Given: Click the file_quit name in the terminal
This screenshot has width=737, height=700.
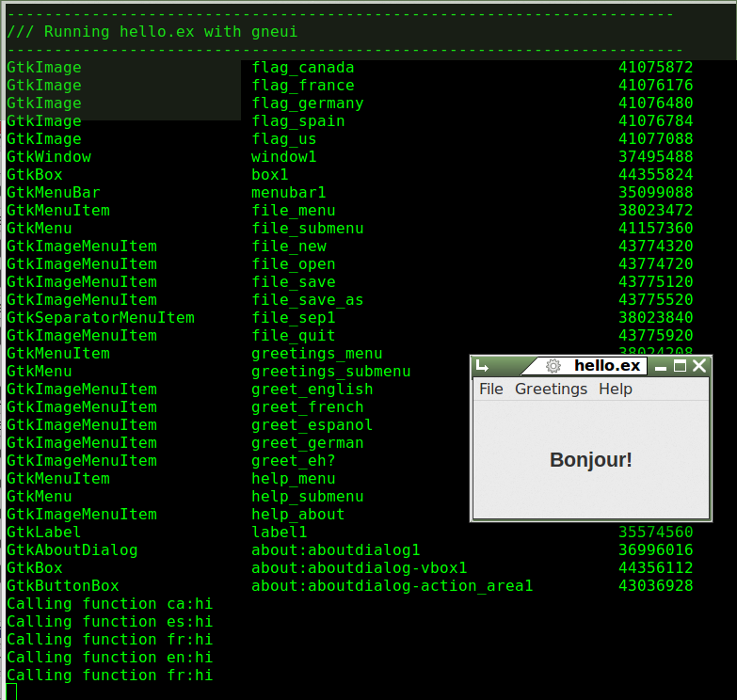Looking at the screenshot, I should click(x=293, y=336).
